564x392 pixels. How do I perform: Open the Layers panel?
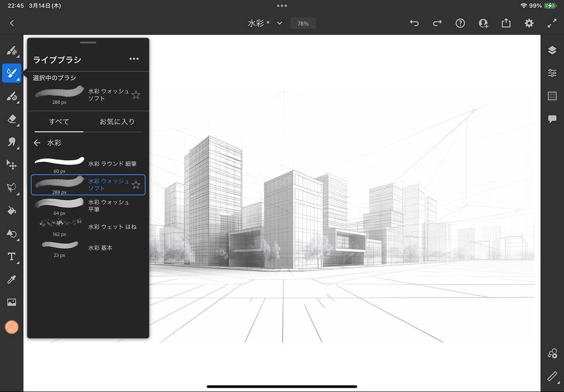click(552, 50)
